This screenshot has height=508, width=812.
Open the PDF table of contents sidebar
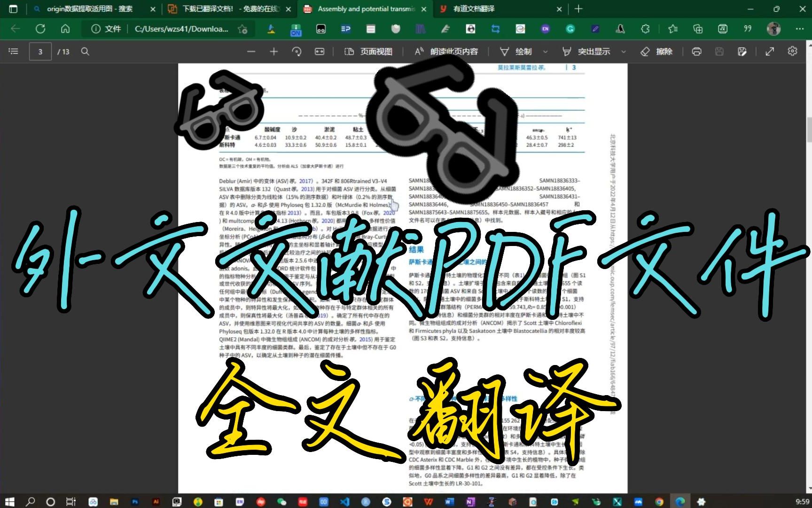pos(14,51)
